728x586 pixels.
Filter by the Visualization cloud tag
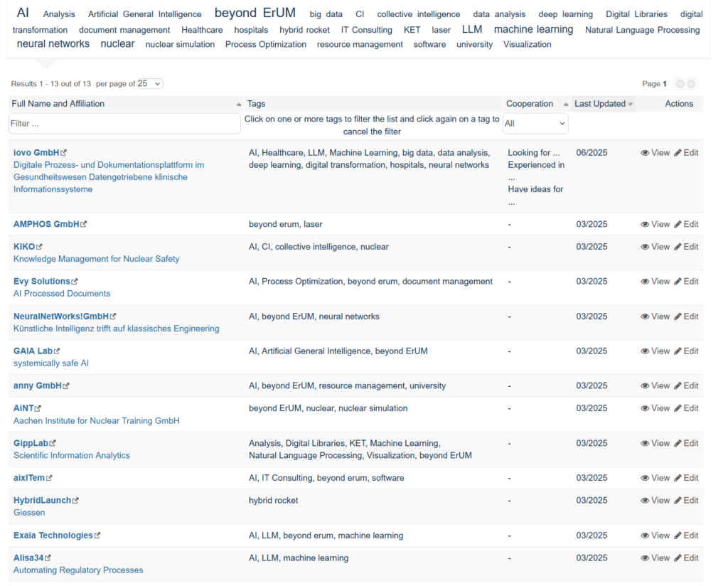(528, 45)
